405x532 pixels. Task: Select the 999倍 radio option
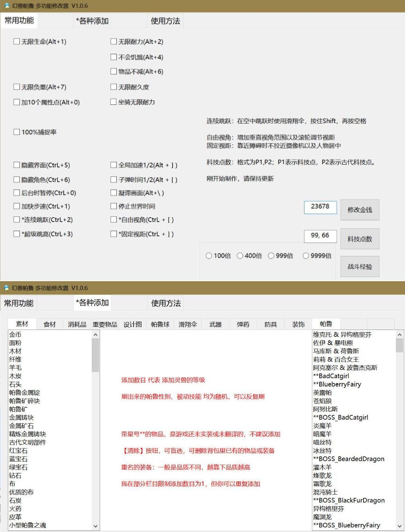271,256
